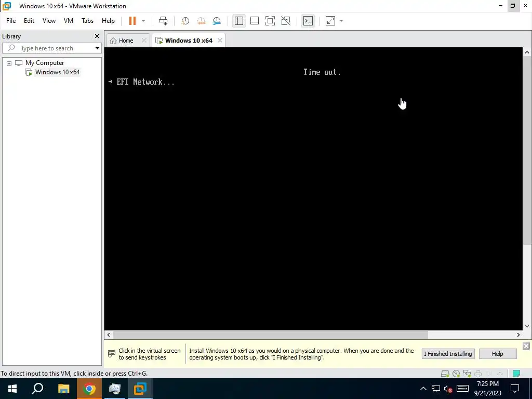
Task: Click the CD/DVD drive status icon
Action: (456, 374)
